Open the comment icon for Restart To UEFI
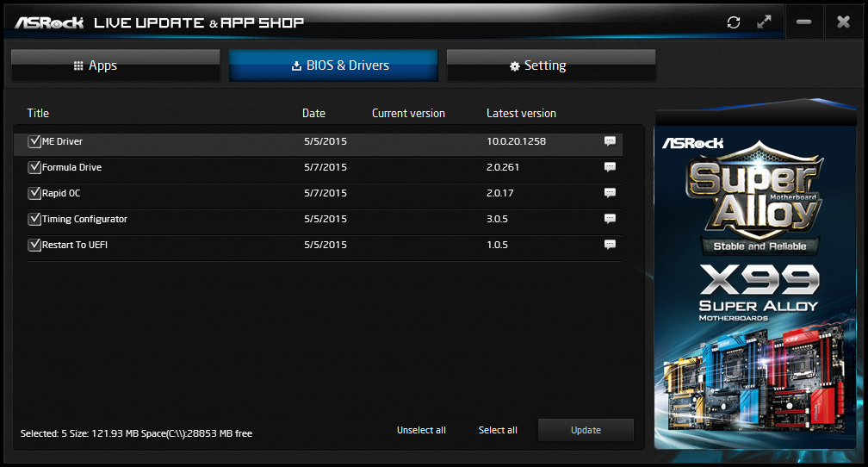Viewport: 868px width, 467px height. [610, 245]
